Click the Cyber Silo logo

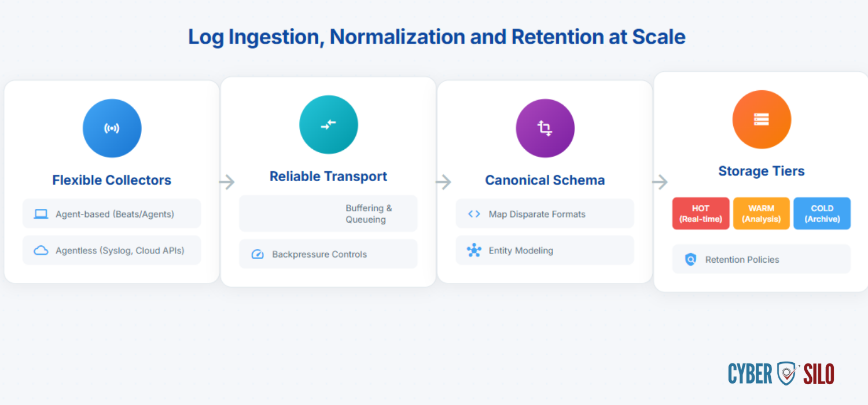(x=781, y=374)
